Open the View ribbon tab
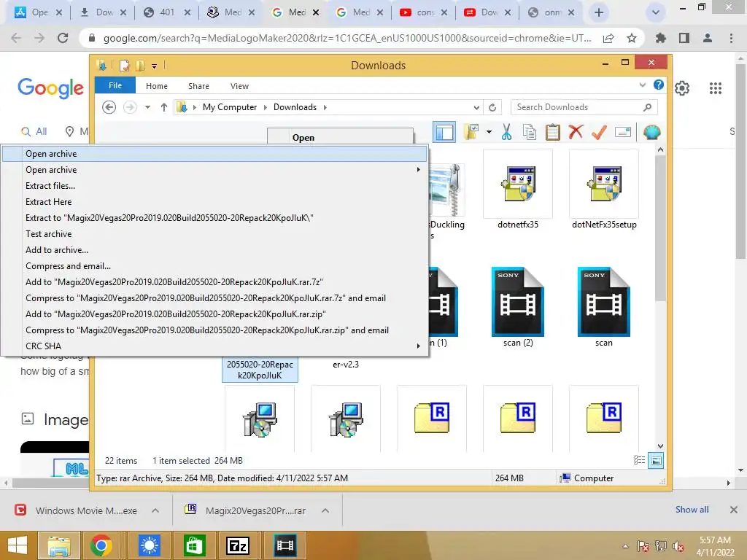747x560 pixels. click(x=239, y=86)
